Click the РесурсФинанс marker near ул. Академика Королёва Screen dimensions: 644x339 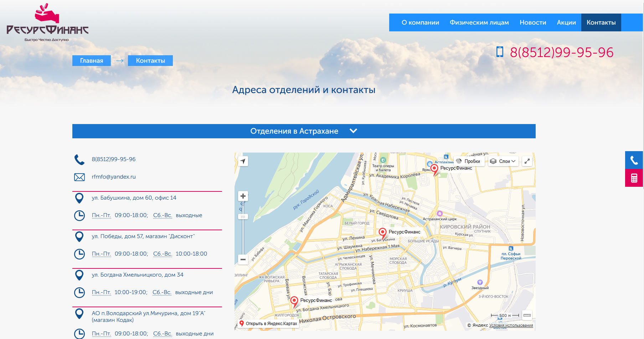[434, 170]
